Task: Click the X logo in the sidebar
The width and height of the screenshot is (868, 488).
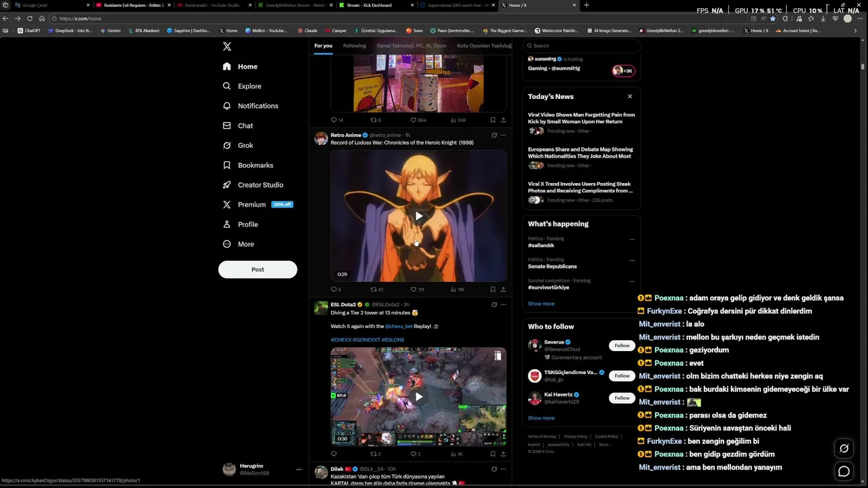Action: [x=227, y=46]
